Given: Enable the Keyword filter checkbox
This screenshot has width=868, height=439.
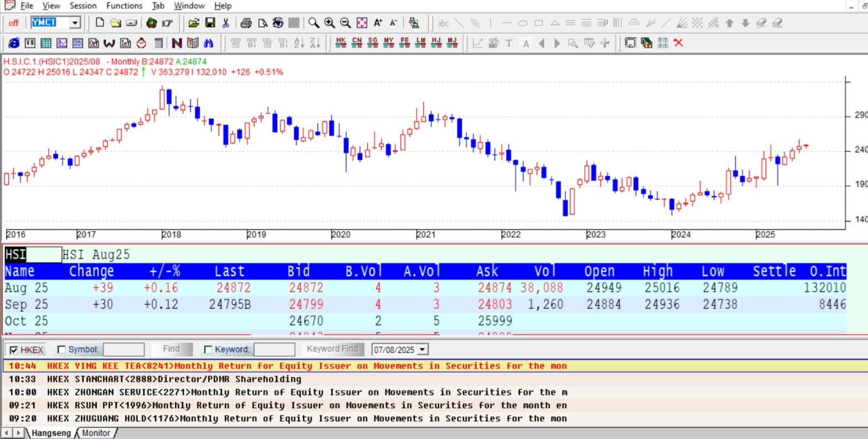Looking at the screenshot, I should tap(208, 349).
